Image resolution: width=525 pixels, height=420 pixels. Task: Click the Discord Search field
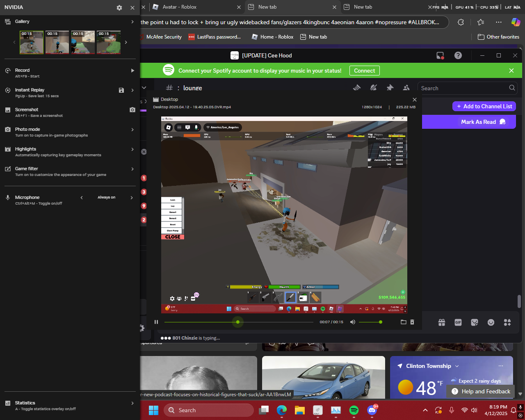[x=468, y=88]
